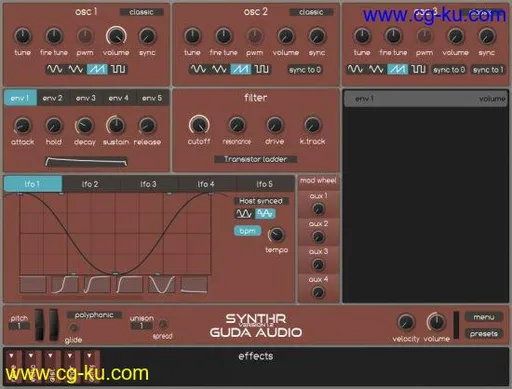Click the envelope attack knob
Screen dimensions: 512x389
point(22,126)
